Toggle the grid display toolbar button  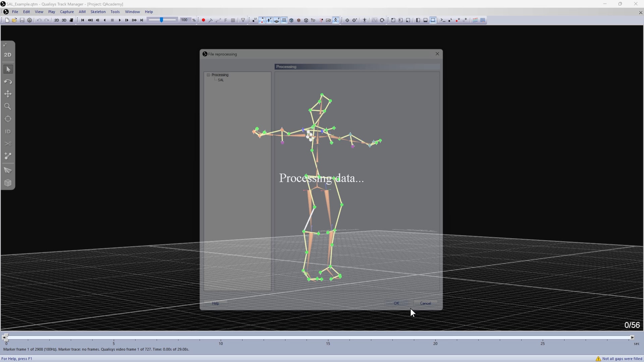click(x=284, y=20)
